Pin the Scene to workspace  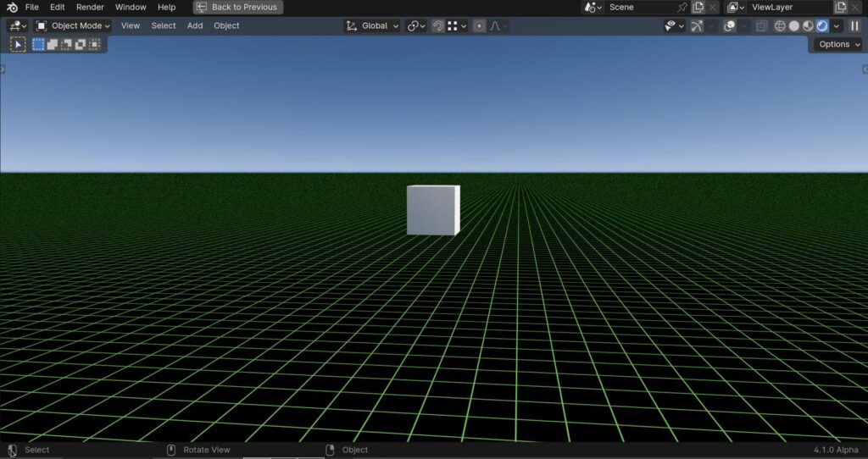point(682,7)
